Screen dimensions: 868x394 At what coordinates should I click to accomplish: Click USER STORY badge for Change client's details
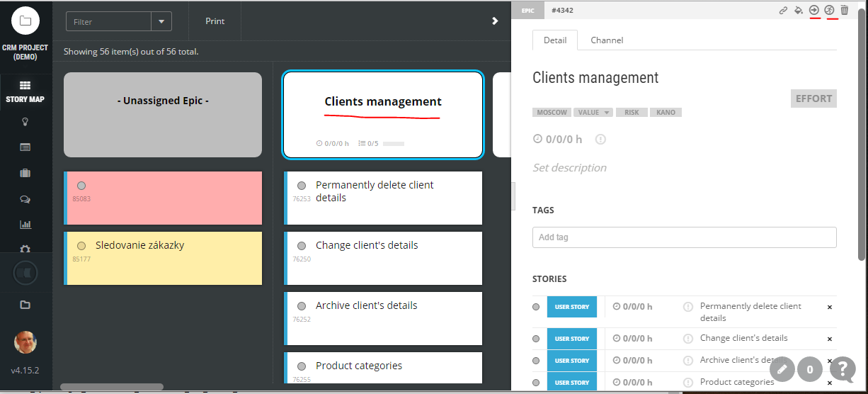pos(572,339)
